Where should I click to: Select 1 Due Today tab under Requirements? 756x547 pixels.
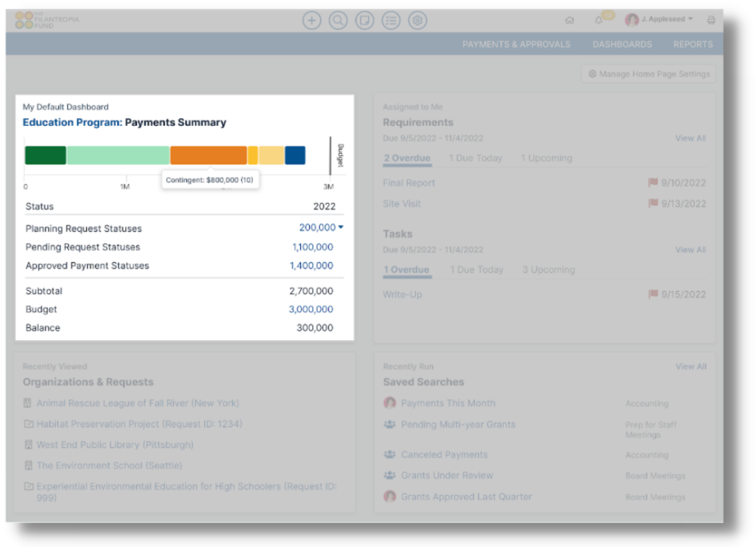click(475, 158)
